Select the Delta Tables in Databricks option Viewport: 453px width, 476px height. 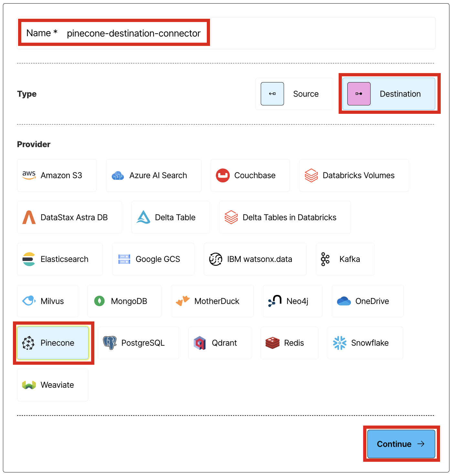(284, 217)
